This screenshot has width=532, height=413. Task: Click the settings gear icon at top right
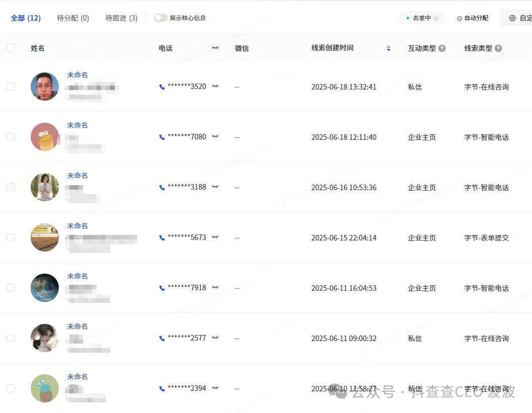click(512, 18)
